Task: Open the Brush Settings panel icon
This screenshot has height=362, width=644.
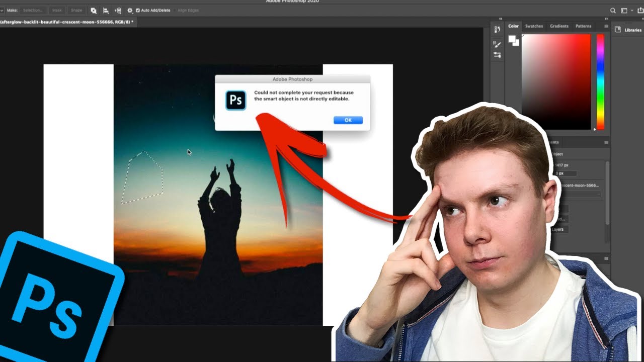Action: [497, 44]
